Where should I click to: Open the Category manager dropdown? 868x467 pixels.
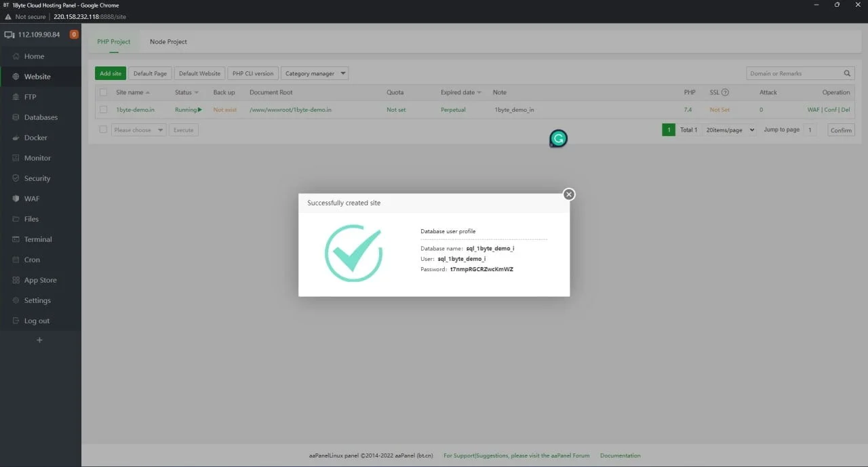(316, 73)
